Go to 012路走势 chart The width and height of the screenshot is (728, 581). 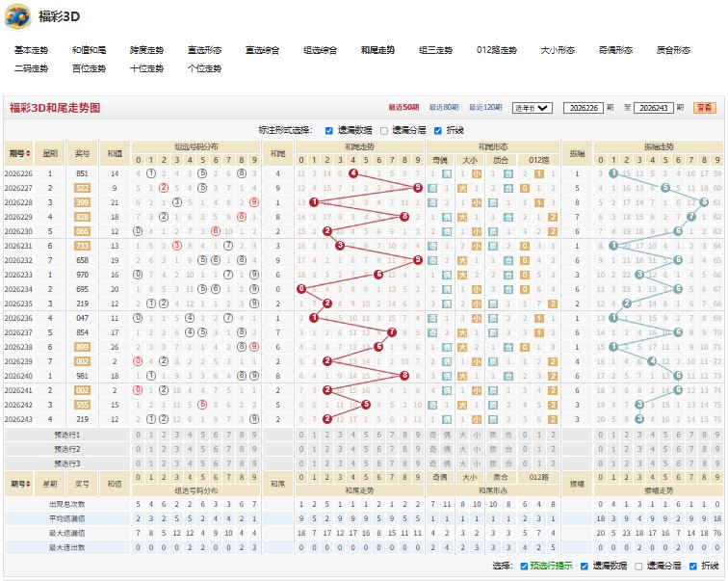[x=496, y=50]
